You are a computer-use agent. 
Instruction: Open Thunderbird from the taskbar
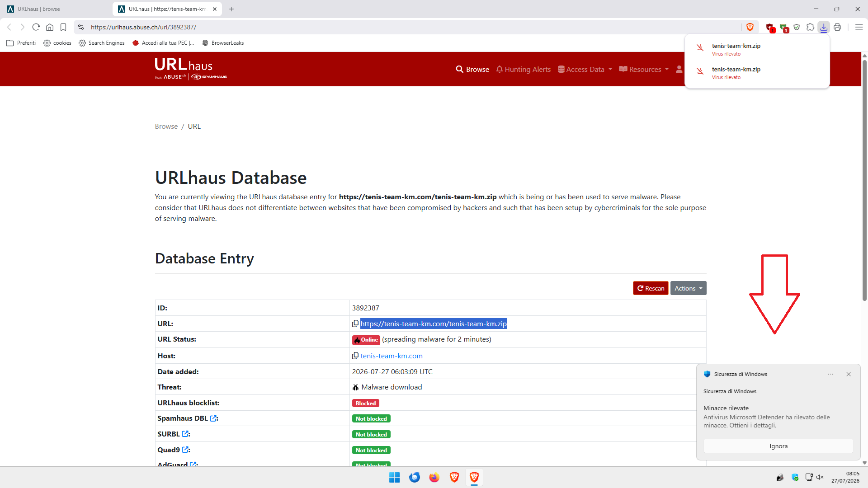(x=414, y=477)
